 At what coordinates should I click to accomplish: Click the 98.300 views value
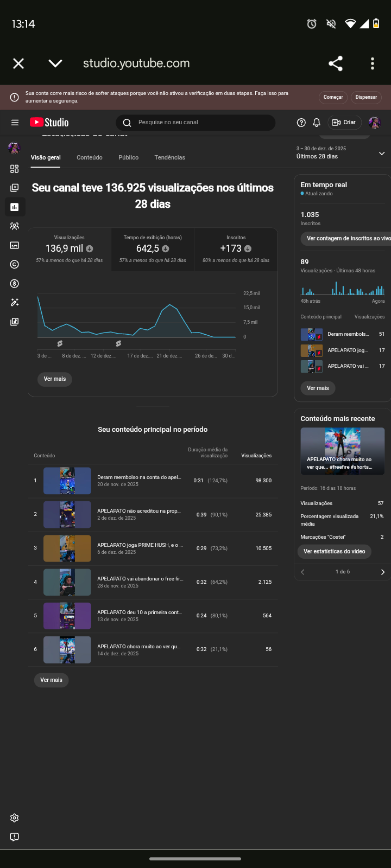click(263, 481)
